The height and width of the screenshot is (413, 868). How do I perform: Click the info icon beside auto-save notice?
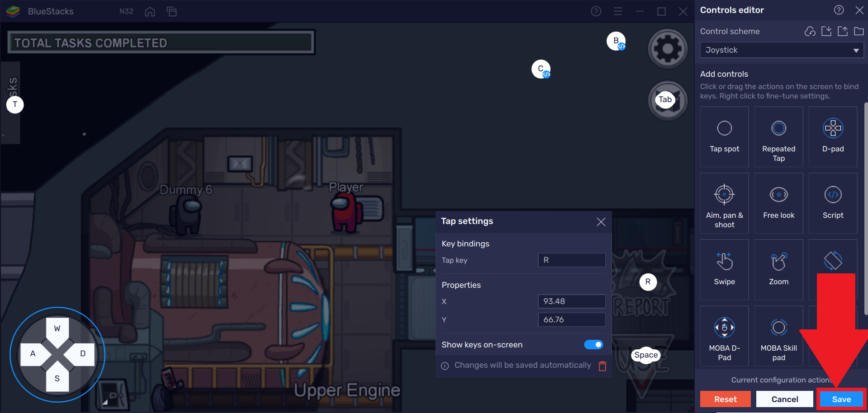pyautogui.click(x=445, y=366)
